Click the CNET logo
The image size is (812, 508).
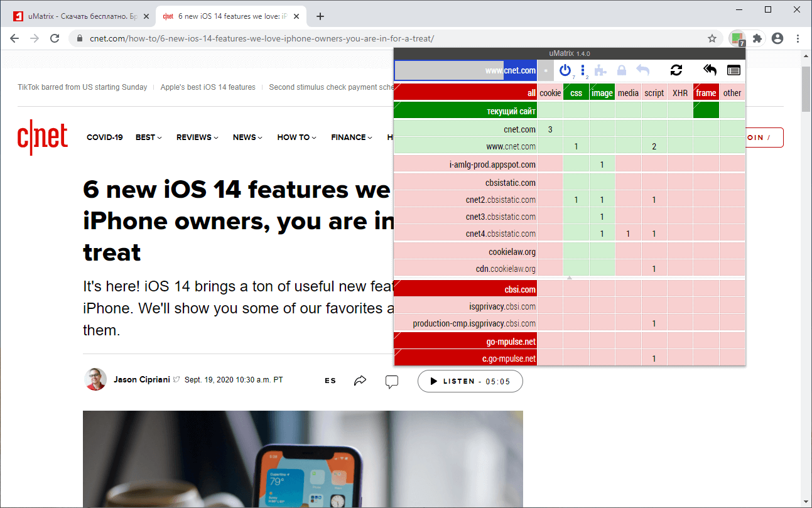[x=43, y=138]
